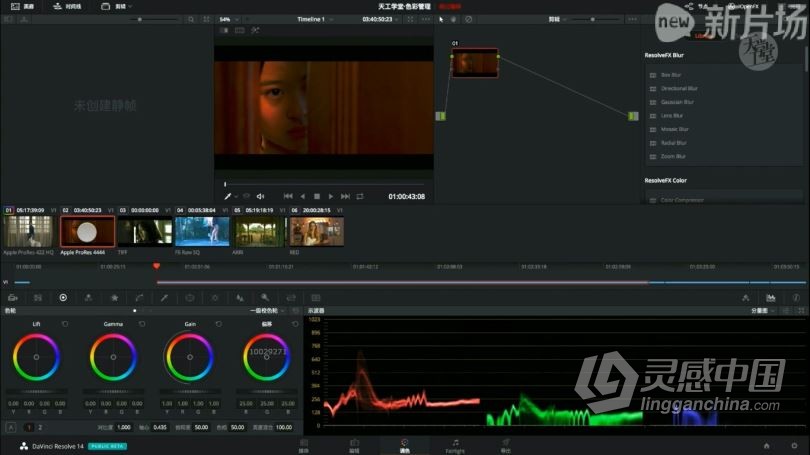This screenshot has width=810, height=455.
Task: Toggle auto balance A button
Action: (11, 428)
